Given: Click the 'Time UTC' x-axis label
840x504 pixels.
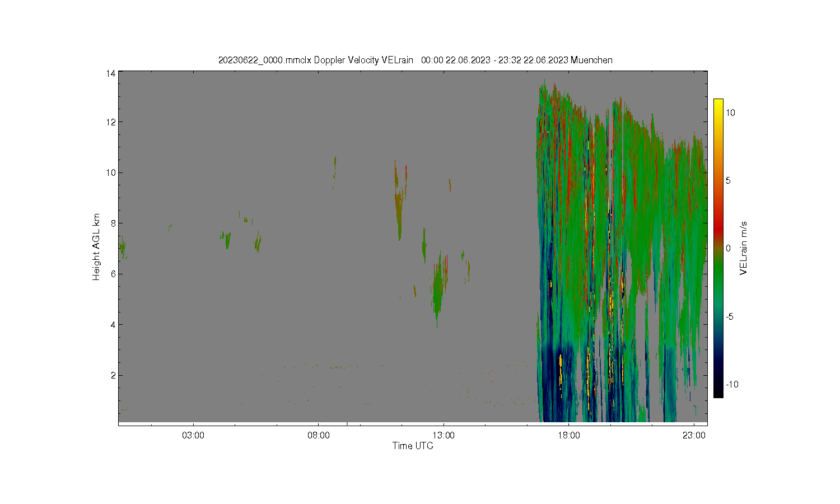Looking at the screenshot, I should tap(413, 446).
